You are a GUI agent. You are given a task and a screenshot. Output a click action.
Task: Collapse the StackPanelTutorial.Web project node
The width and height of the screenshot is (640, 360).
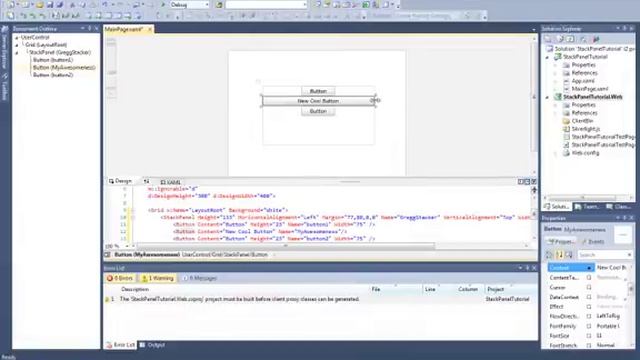pos(548,97)
